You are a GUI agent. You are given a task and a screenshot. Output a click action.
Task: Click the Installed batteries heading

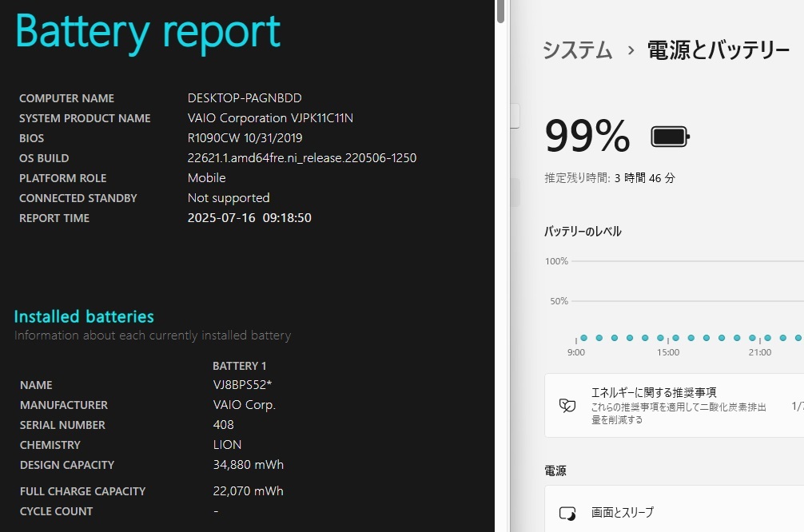[x=84, y=317]
